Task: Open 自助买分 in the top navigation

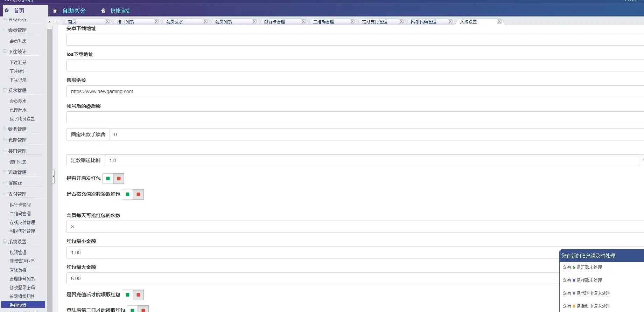Action: pos(74,11)
